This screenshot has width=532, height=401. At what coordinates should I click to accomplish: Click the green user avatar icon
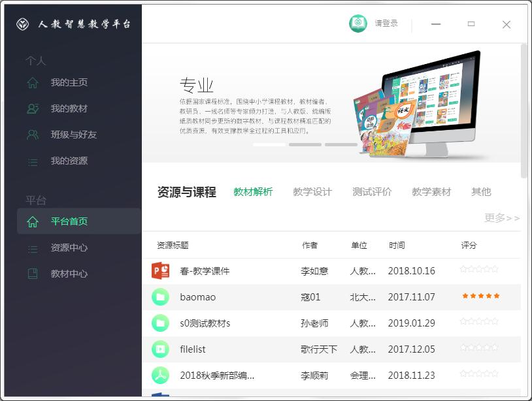[358, 24]
